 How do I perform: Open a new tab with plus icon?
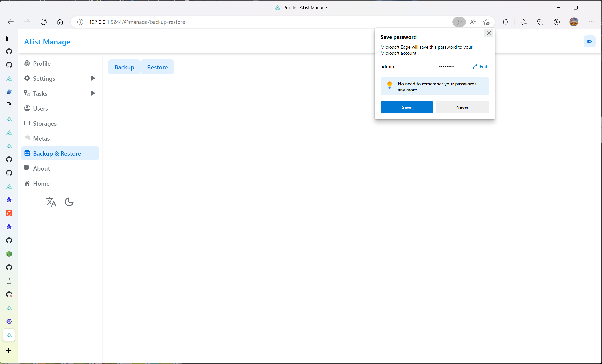tap(9, 350)
